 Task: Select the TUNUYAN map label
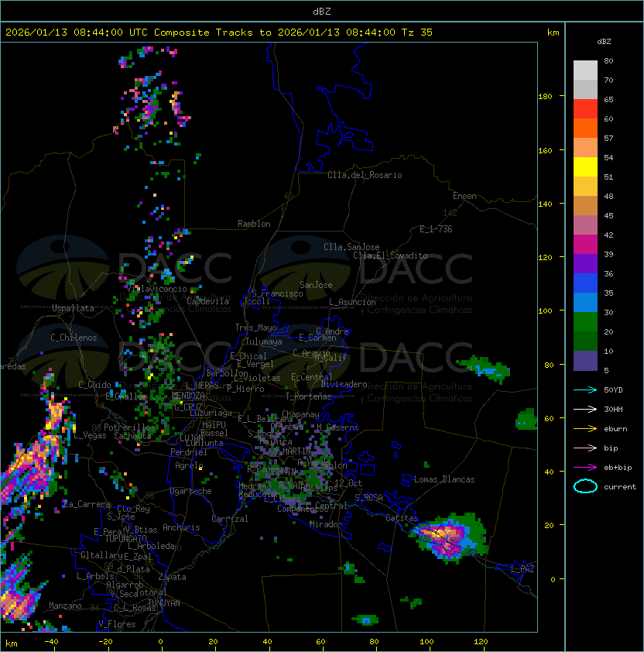point(164,603)
